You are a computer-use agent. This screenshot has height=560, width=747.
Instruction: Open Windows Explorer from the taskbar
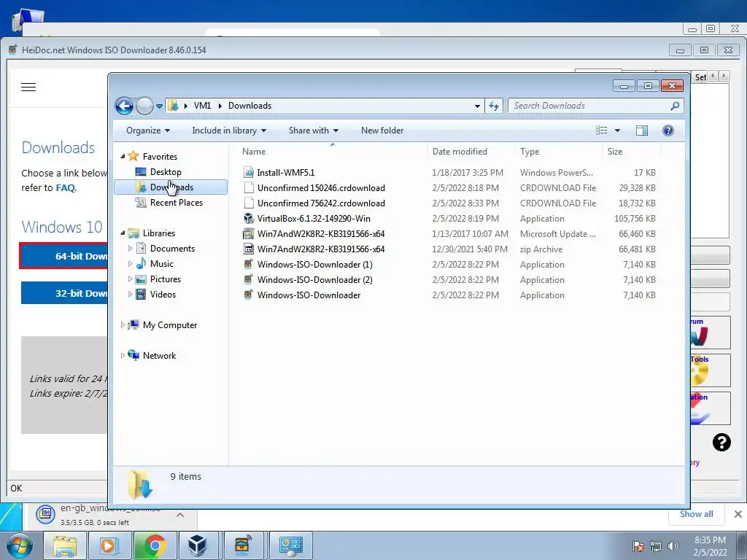[65, 545]
